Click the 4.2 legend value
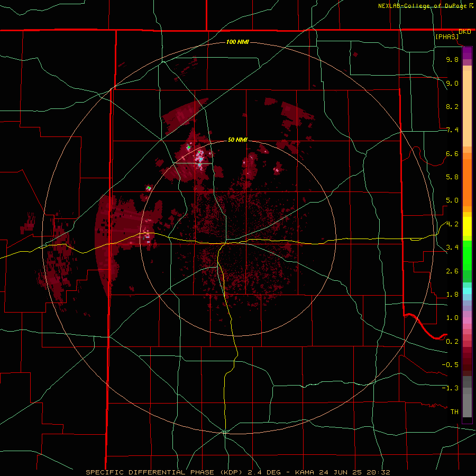Screen dimensions: 476x476 tap(452, 224)
